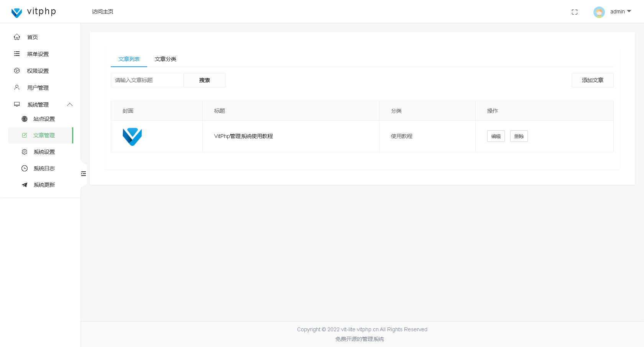
Task: Toggle fullscreen mode icon in header
Action: pos(575,12)
